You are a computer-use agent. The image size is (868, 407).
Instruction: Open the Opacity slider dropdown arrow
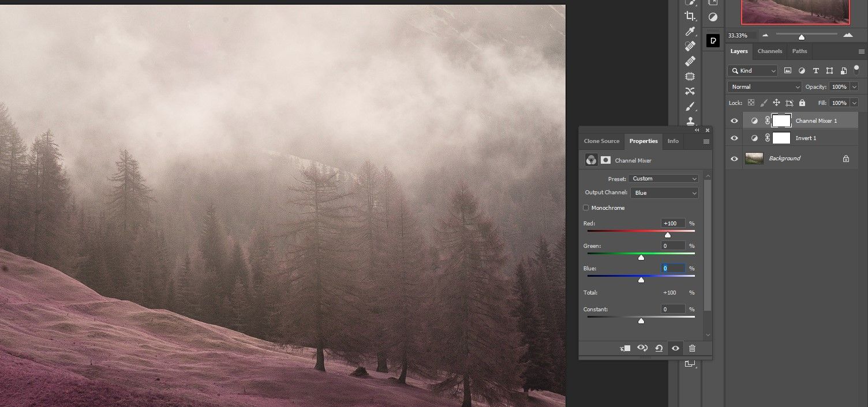pyautogui.click(x=854, y=86)
